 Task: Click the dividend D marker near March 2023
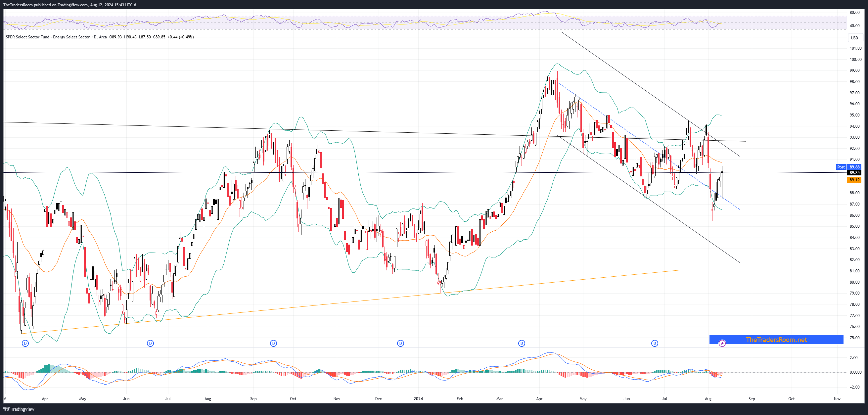(25, 343)
